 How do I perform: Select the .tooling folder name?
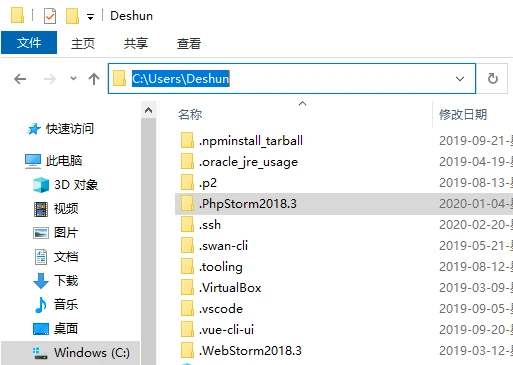coord(221,267)
